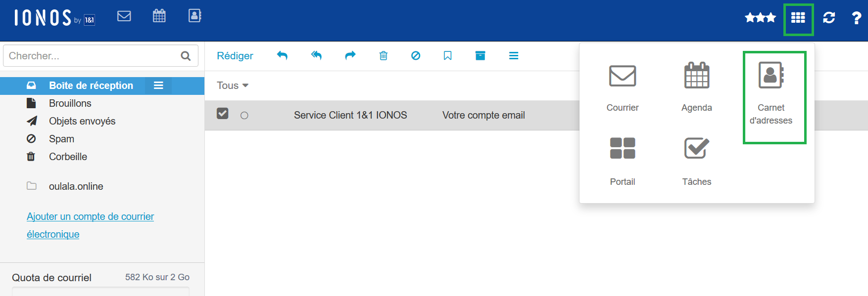868x296 pixels.
Task: Open message from Service Client 1&1 IONOS
Action: coord(350,115)
